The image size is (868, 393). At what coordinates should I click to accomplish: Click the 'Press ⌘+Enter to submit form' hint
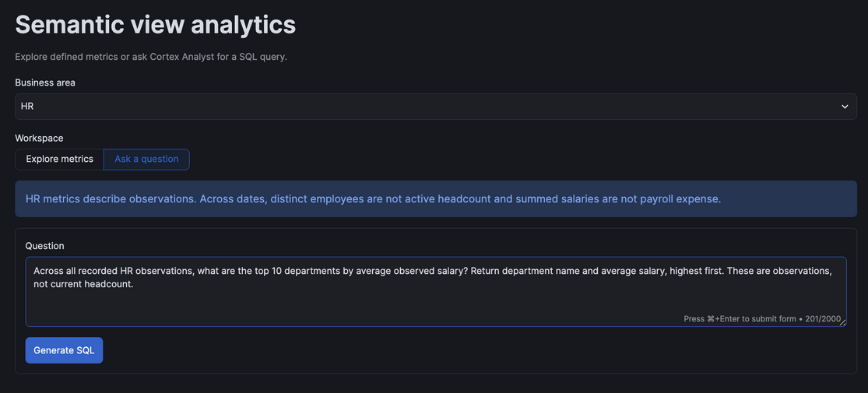(740, 319)
